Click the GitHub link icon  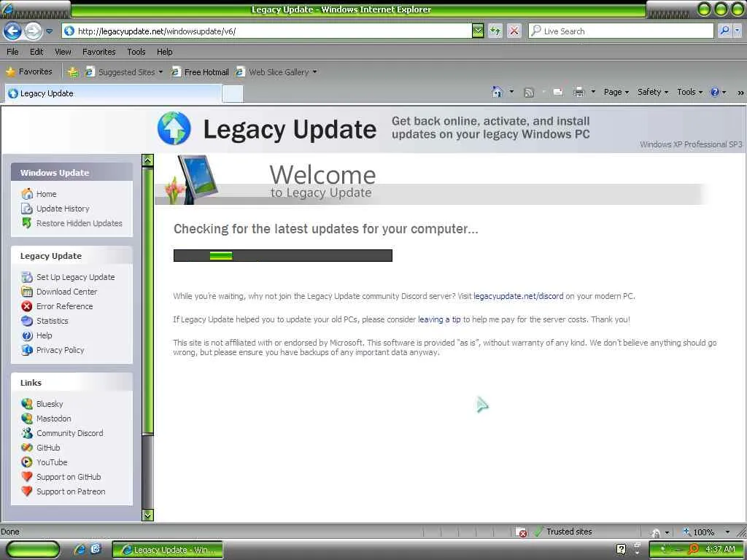point(27,448)
